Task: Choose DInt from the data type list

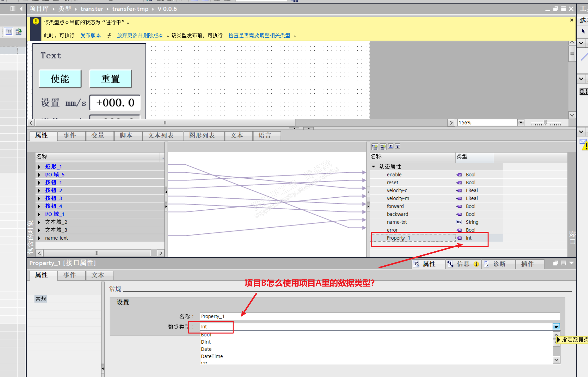Action: (x=206, y=342)
